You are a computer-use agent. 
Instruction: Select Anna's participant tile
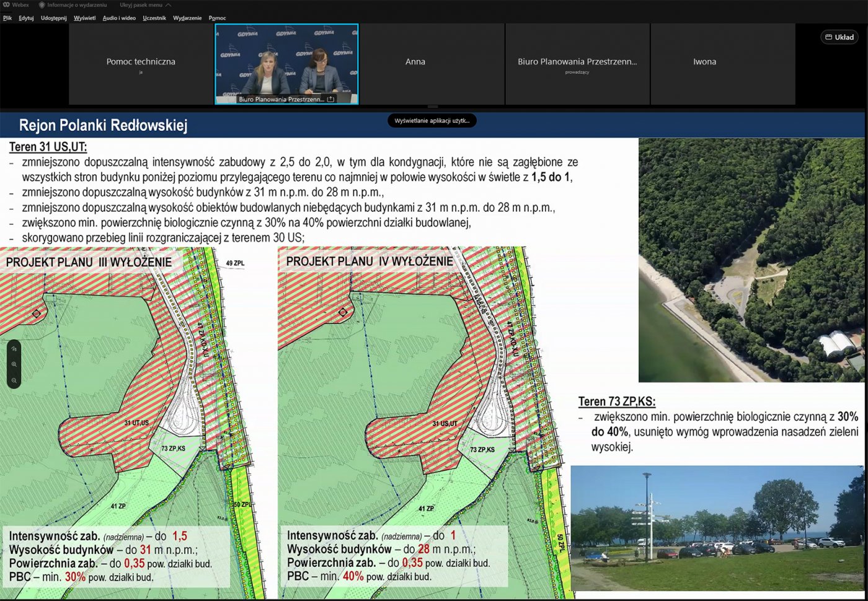coord(415,64)
